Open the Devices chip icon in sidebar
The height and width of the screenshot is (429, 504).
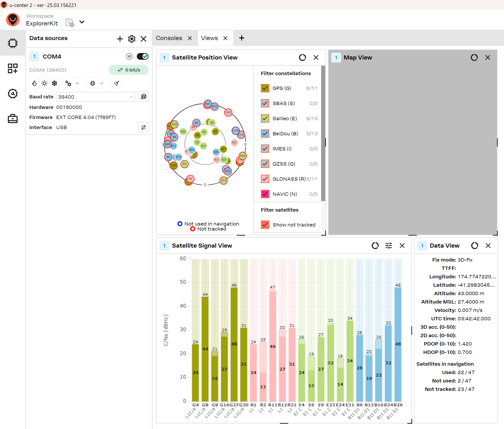pos(13,43)
